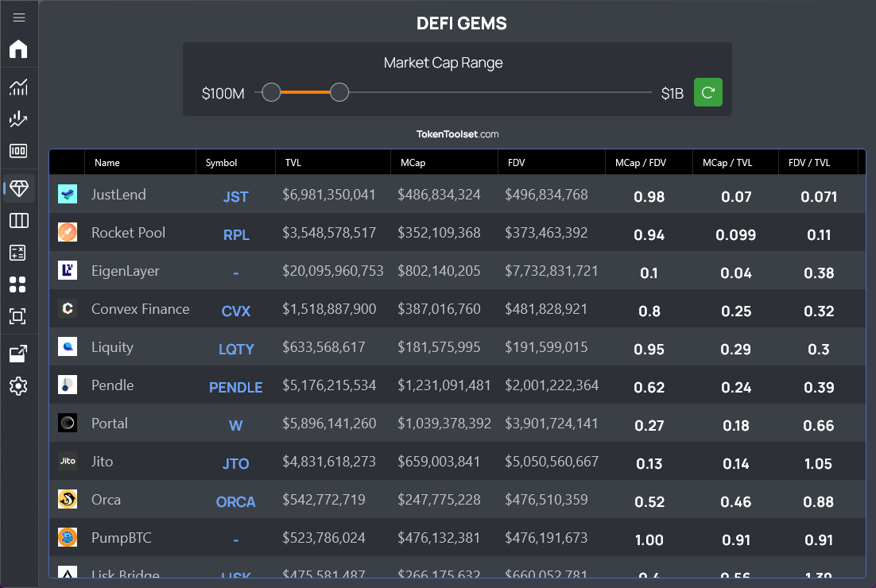Open the trend-line chart sidebar icon
The height and width of the screenshot is (588, 876).
click(x=18, y=119)
